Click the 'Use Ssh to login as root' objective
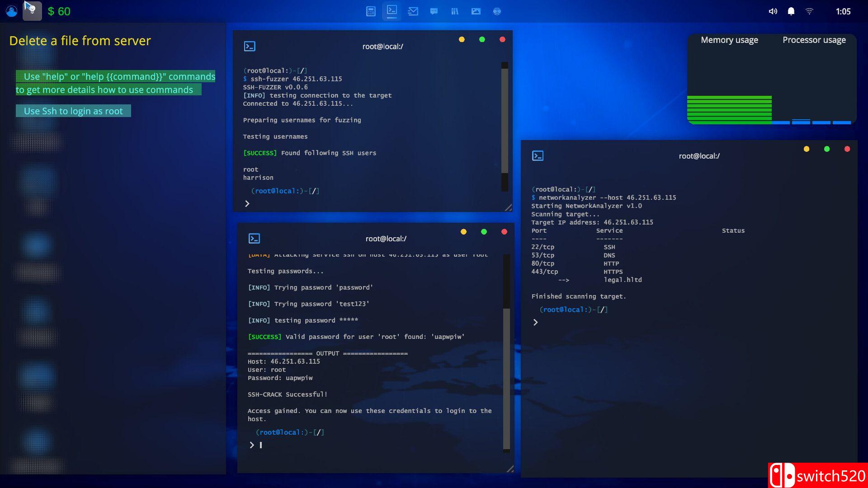This screenshot has height=488, width=868. pos(73,111)
